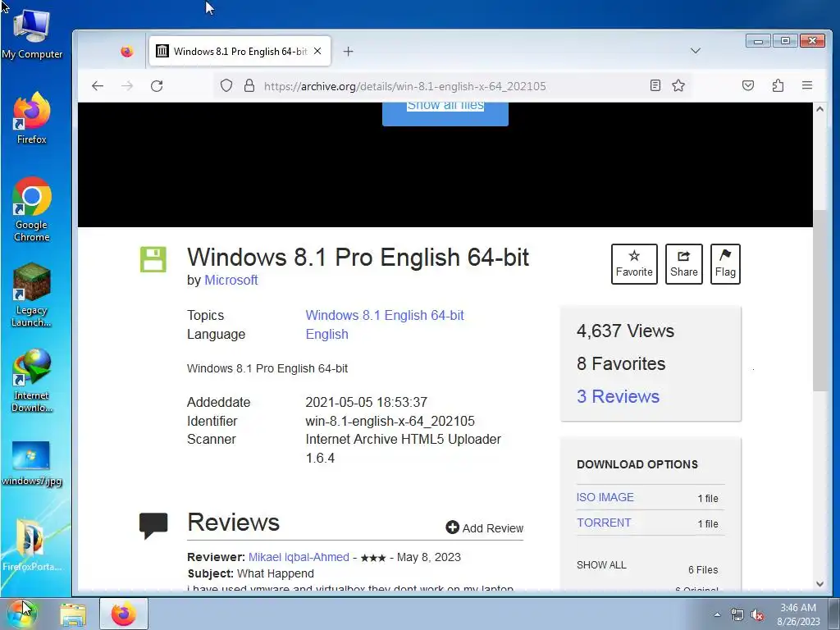Click the Addeddate 2021-05-05 18:53:37 value
The image size is (840, 630).
click(x=367, y=402)
